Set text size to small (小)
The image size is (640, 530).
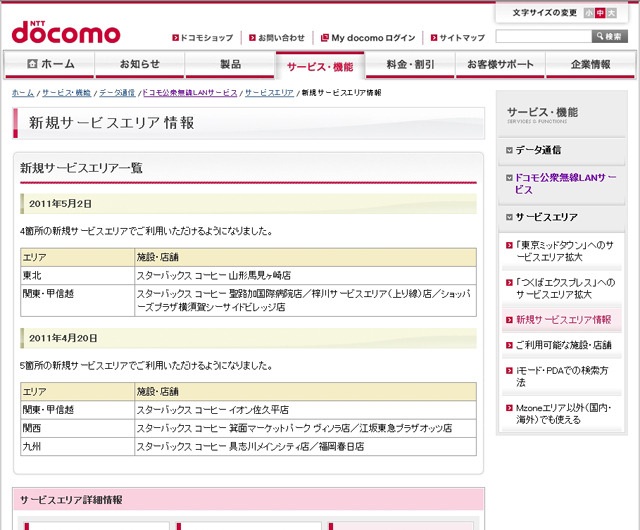tap(589, 13)
